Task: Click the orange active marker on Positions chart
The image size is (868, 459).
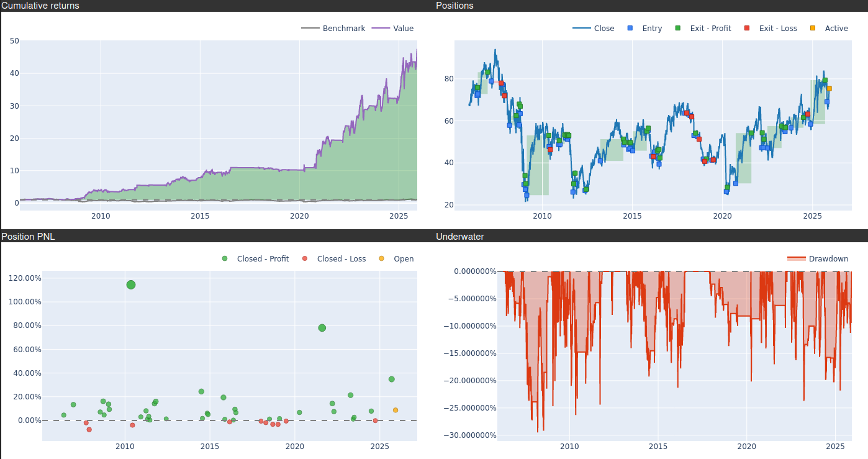Action: pyautogui.click(x=829, y=89)
